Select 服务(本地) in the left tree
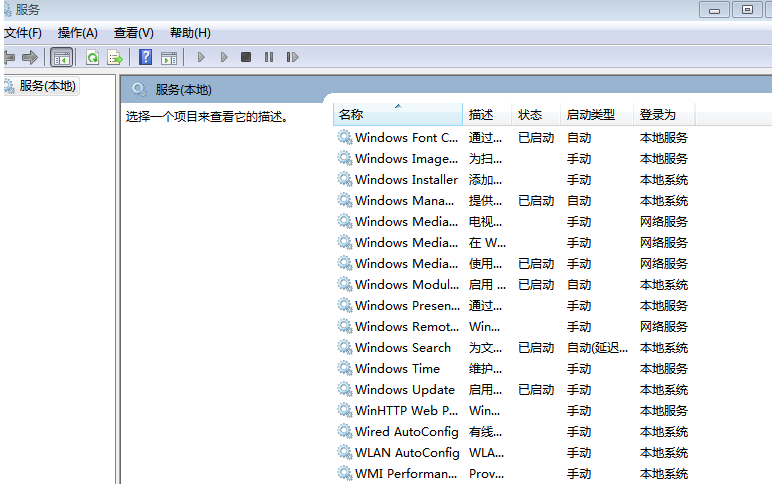The height and width of the screenshot is (484, 772). pyautogui.click(x=46, y=86)
